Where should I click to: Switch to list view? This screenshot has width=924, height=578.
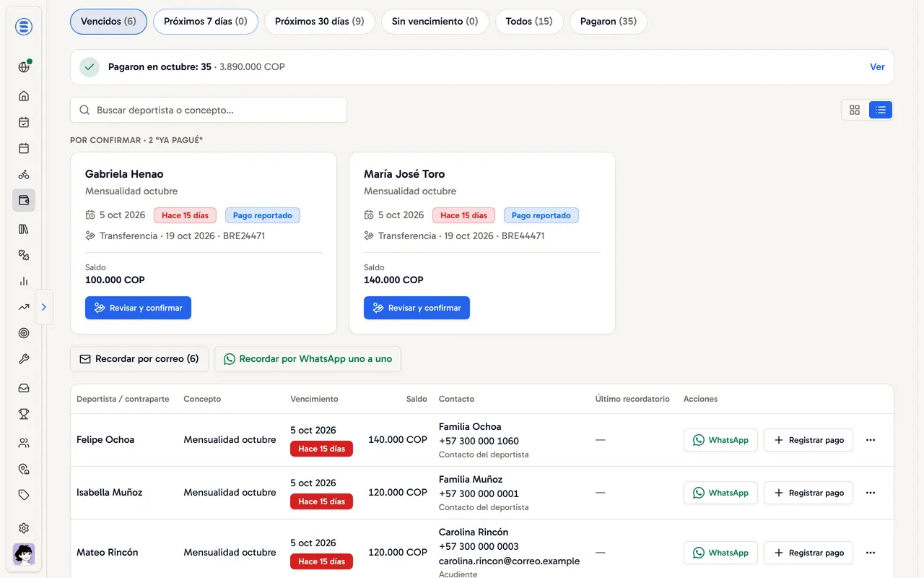[880, 110]
